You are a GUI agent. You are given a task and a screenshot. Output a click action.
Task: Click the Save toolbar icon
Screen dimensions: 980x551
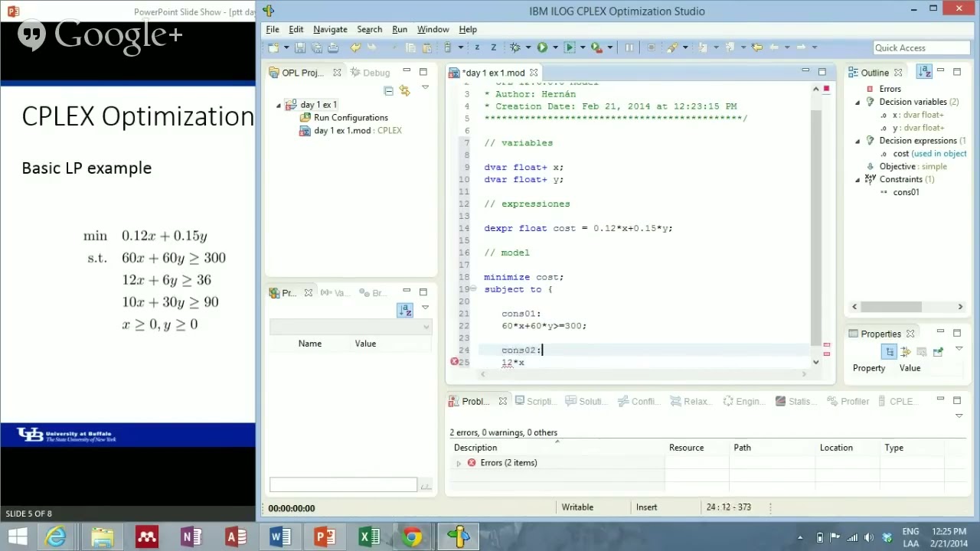(x=300, y=47)
